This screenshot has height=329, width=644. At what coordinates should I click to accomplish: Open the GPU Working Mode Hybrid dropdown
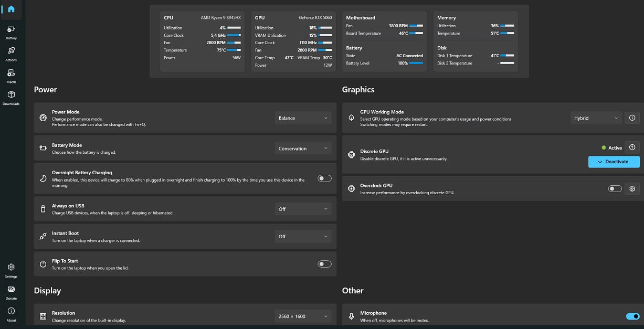click(596, 118)
